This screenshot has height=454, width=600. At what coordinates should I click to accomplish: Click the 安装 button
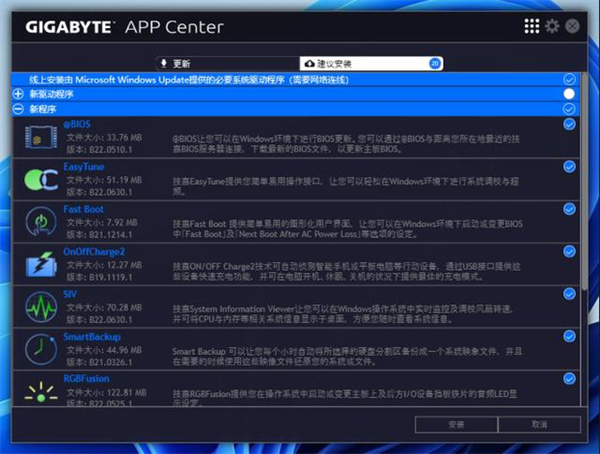(455, 424)
